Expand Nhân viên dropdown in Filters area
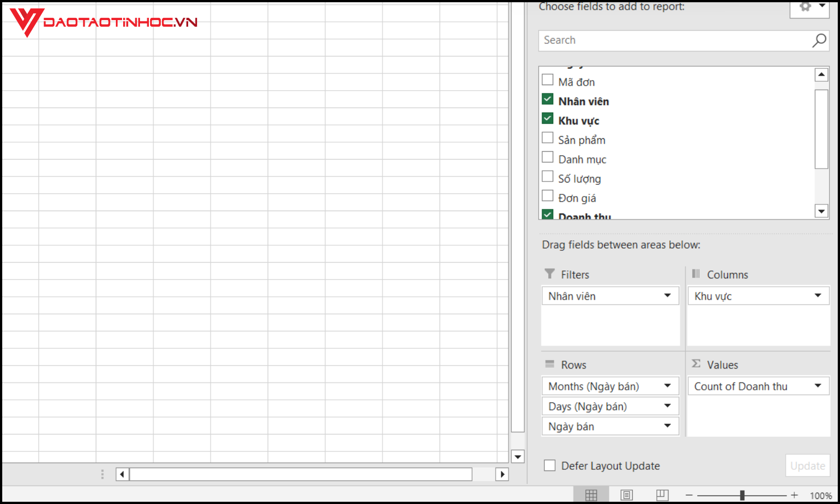The image size is (840, 504). pyautogui.click(x=667, y=296)
